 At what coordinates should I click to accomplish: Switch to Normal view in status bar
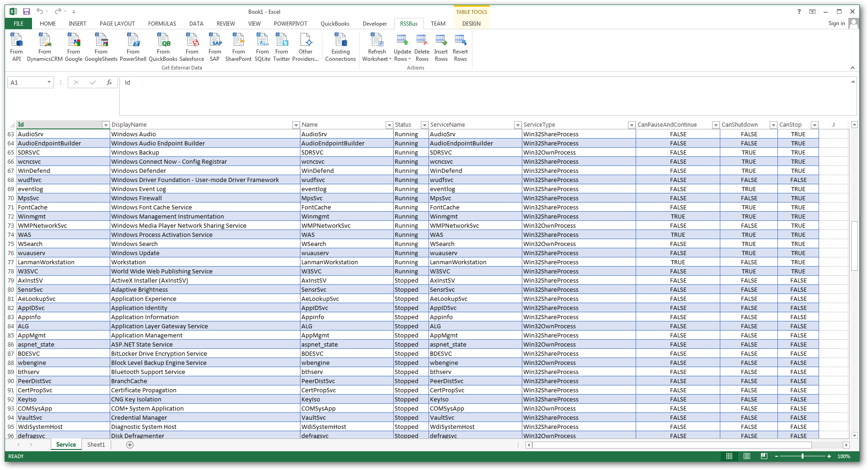(729, 456)
